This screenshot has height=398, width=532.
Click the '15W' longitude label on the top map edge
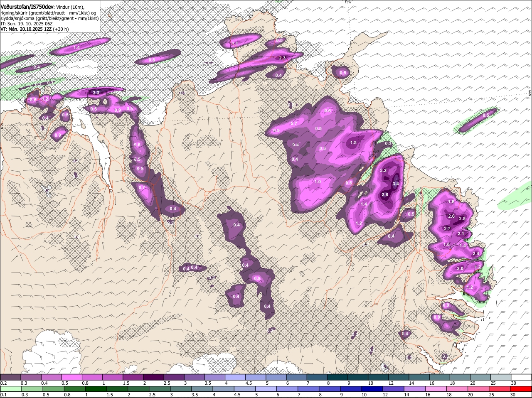pyautogui.click(x=348, y=2)
